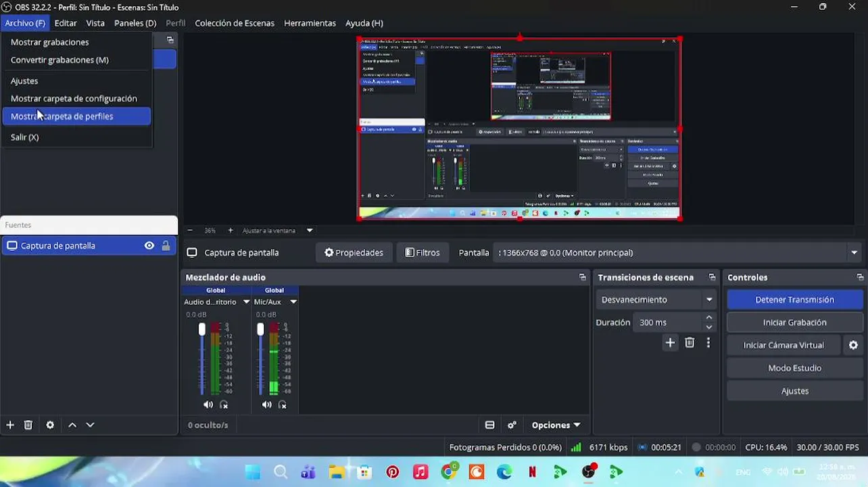This screenshot has height=487, width=868.
Task: Adjust the Mic/Aux volume slider
Action: (260, 329)
